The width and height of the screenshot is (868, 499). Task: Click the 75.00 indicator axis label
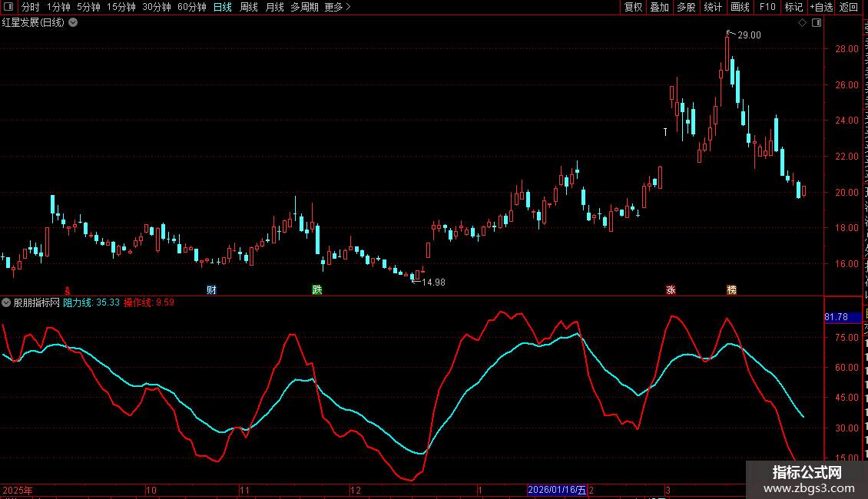pos(847,338)
